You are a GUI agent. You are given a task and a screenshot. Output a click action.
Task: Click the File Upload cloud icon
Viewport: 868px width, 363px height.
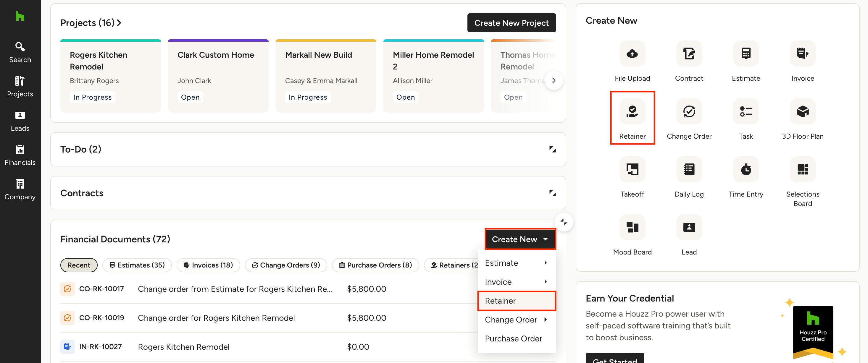(x=632, y=54)
